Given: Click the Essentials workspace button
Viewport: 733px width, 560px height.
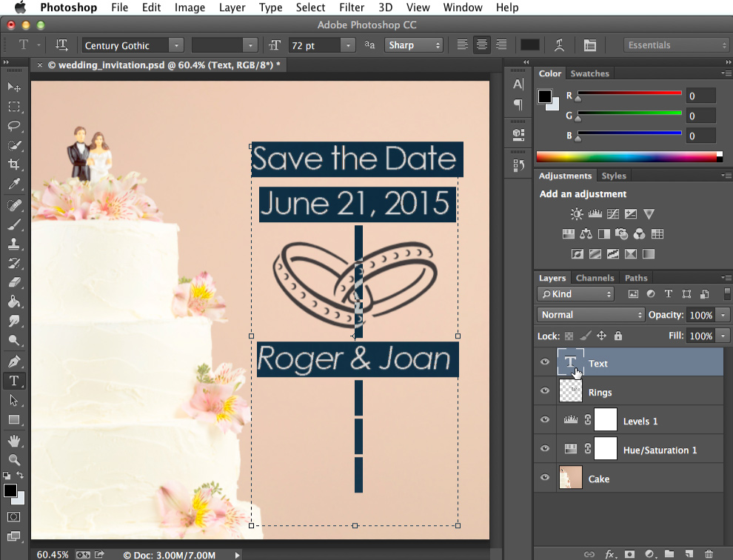Looking at the screenshot, I should point(675,44).
